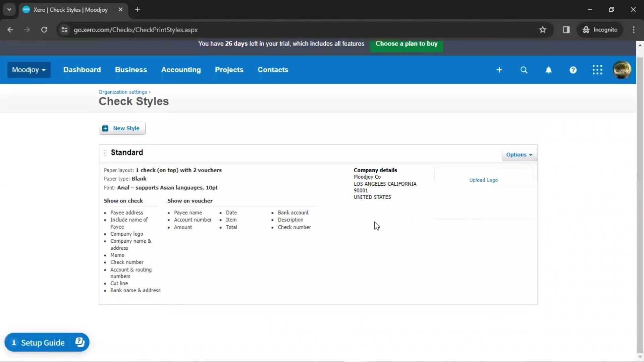Image resolution: width=644 pixels, height=362 pixels.
Task: Reload the page with refresh icon
Action: pyautogui.click(x=44, y=30)
